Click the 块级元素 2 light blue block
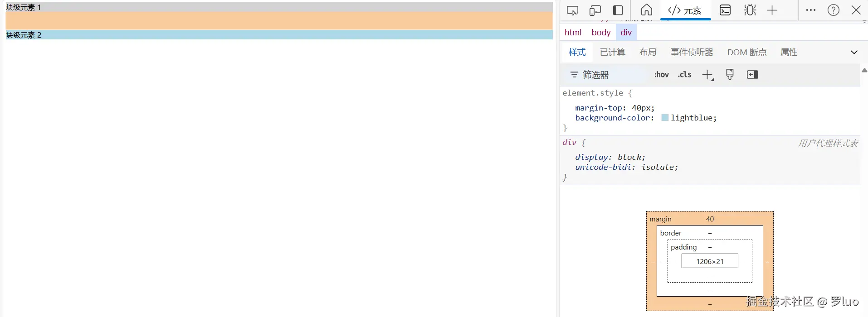868x317 pixels. (x=279, y=35)
